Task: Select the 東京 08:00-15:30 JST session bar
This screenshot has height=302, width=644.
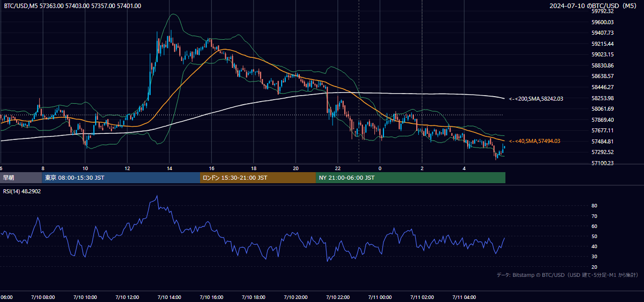Action: (121, 178)
